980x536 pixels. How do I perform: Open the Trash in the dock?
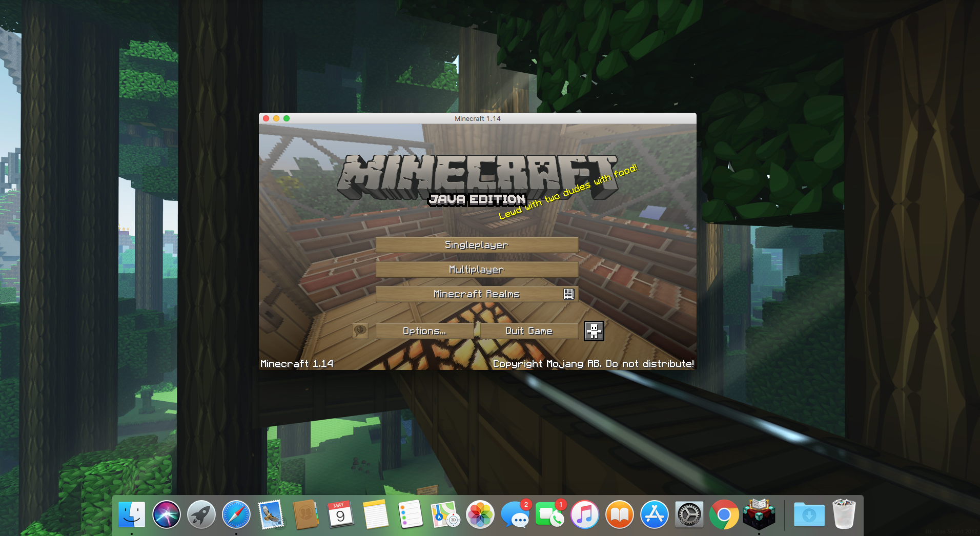click(x=844, y=514)
